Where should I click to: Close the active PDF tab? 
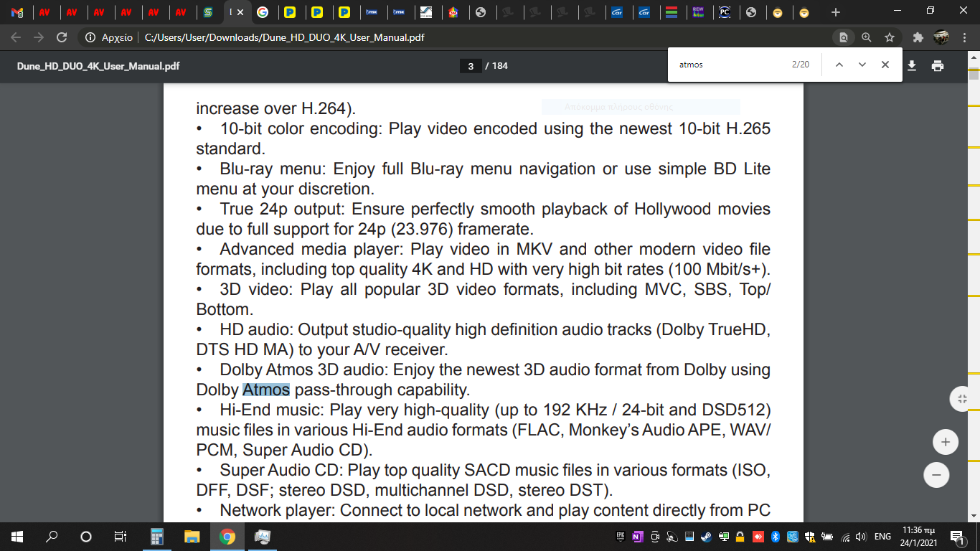tap(240, 12)
